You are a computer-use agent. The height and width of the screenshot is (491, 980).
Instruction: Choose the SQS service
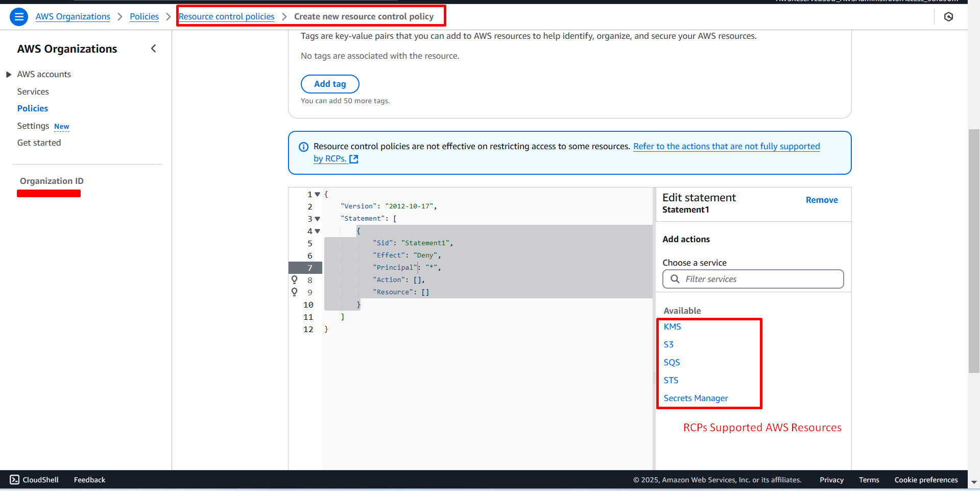672,362
